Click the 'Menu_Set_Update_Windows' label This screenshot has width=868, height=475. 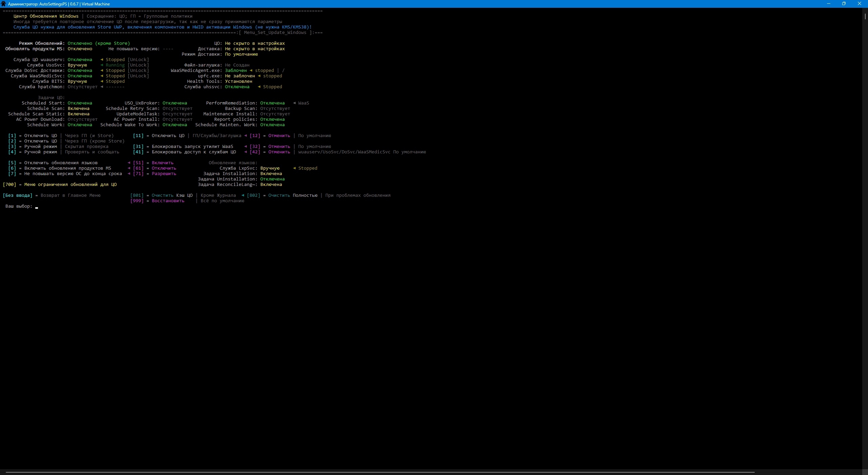275,33
